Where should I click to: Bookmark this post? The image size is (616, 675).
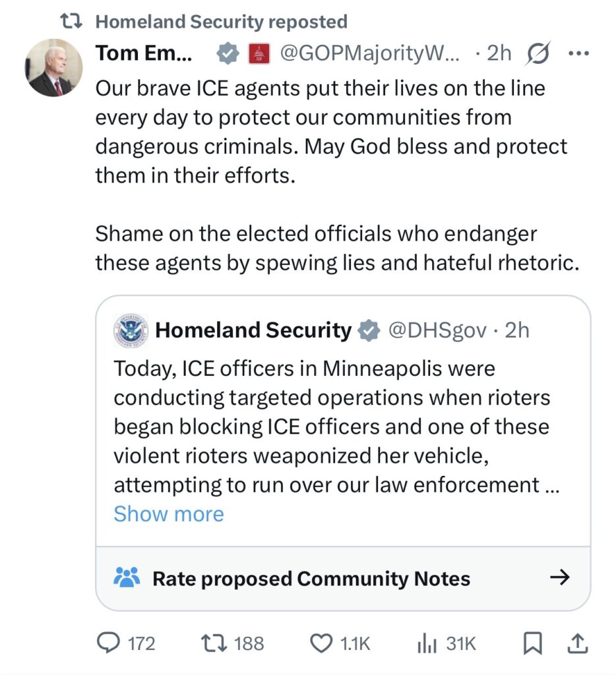(531, 643)
